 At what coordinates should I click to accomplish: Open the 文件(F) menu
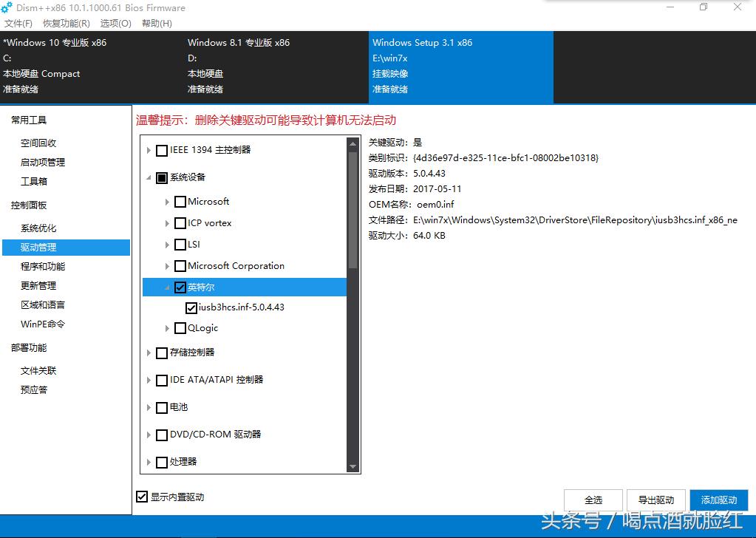pos(18,23)
